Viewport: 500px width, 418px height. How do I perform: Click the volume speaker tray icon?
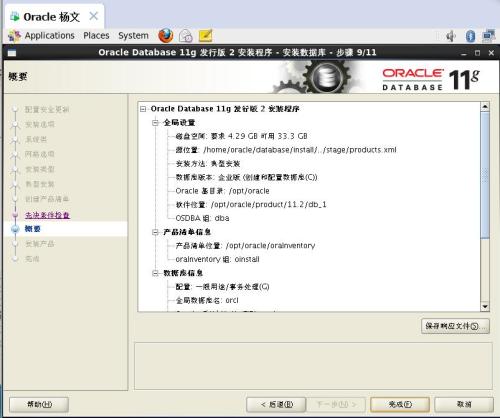tap(451, 36)
